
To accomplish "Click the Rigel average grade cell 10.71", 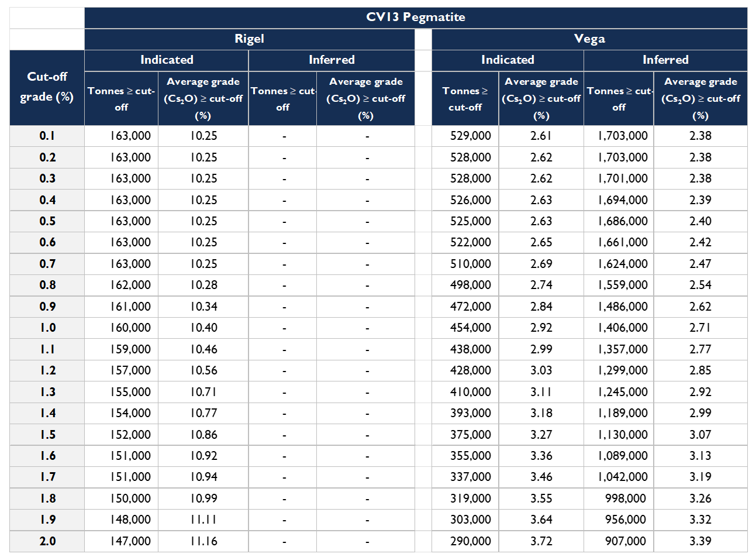I will [x=203, y=391].
